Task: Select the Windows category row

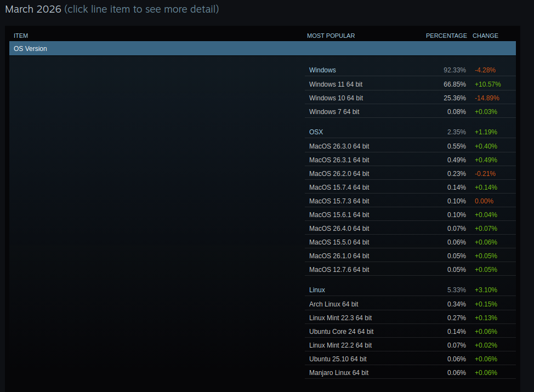Action: coord(410,70)
